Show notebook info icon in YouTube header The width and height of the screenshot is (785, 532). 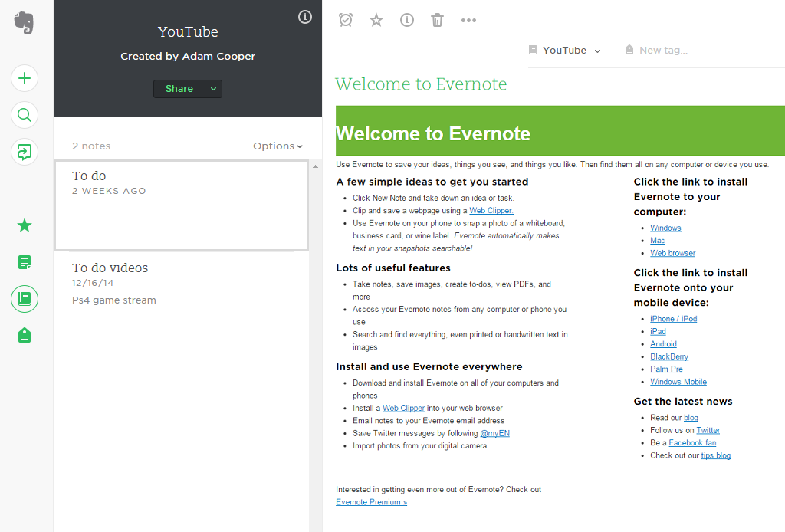[305, 17]
